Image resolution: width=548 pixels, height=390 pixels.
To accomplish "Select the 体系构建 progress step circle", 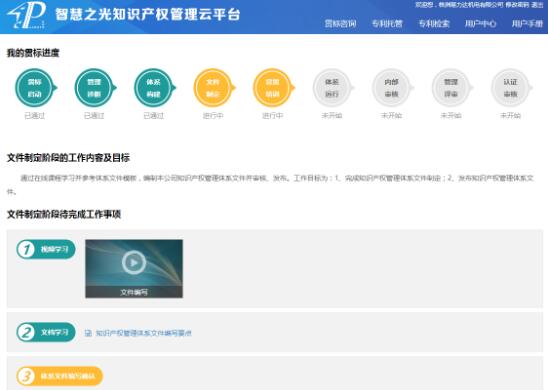I will [x=153, y=88].
